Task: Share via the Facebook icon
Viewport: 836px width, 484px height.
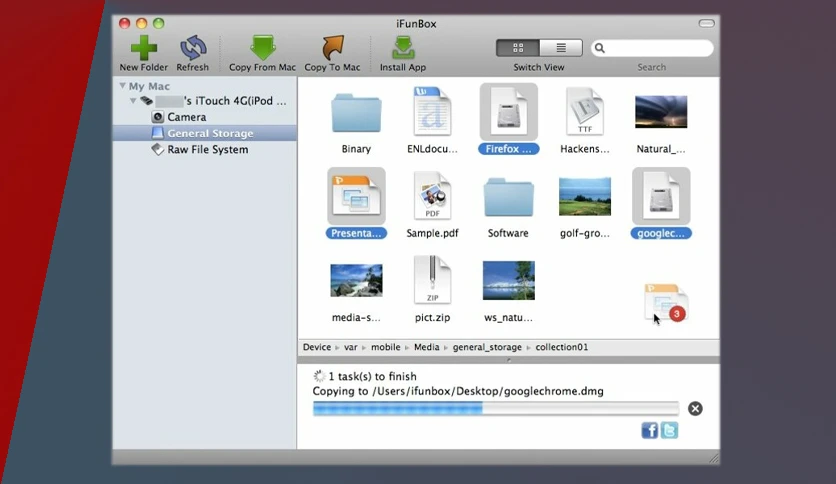Action: coord(649,430)
